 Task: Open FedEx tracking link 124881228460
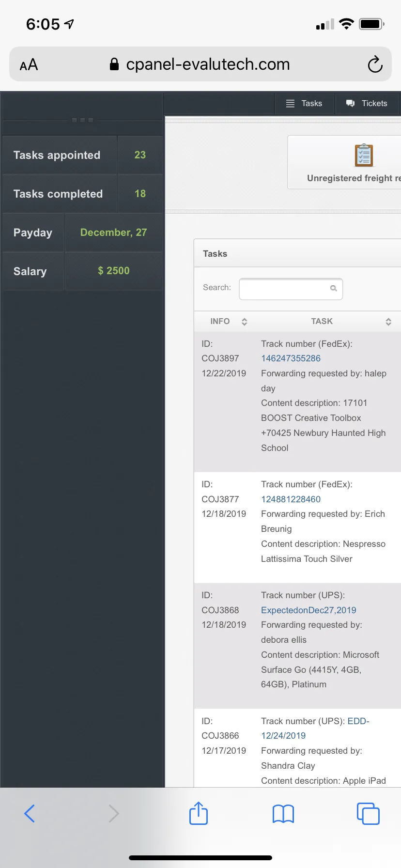click(291, 499)
